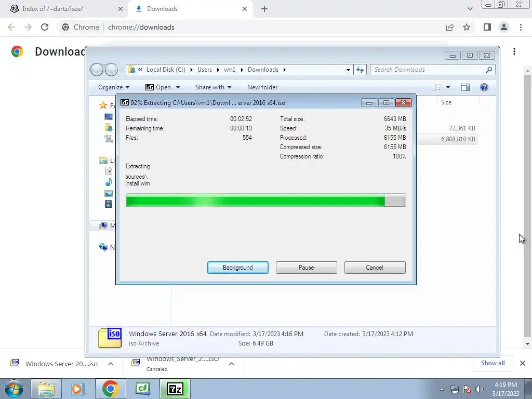This screenshot has width=532, height=399.
Task: Create a New folder in Downloads
Action: point(262,87)
